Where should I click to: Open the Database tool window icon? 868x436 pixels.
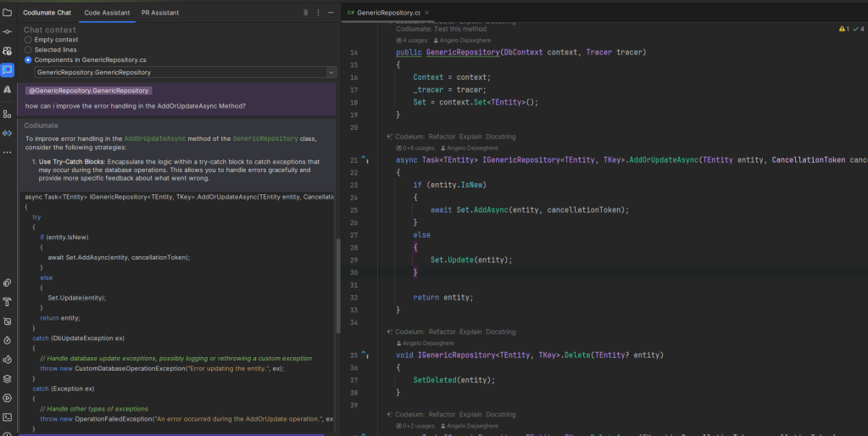[7, 321]
